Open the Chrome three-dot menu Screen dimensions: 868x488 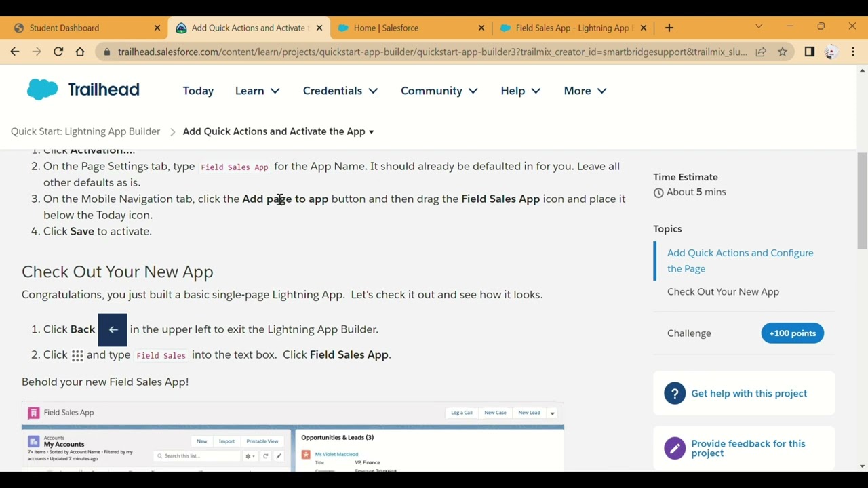(x=853, y=52)
